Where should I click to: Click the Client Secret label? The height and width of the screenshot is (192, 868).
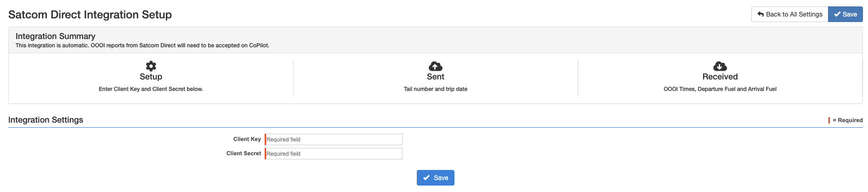coord(244,153)
